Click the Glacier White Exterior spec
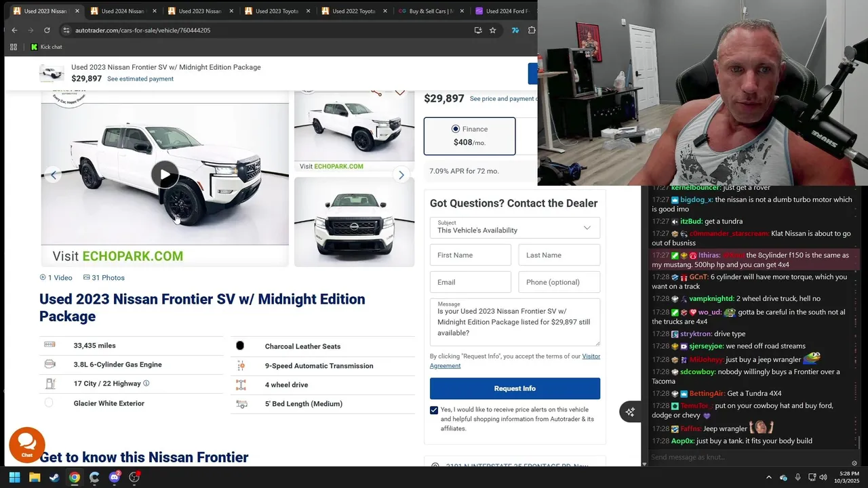Image resolution: width=868 pixels, height=488 pixels. [109, 403]
